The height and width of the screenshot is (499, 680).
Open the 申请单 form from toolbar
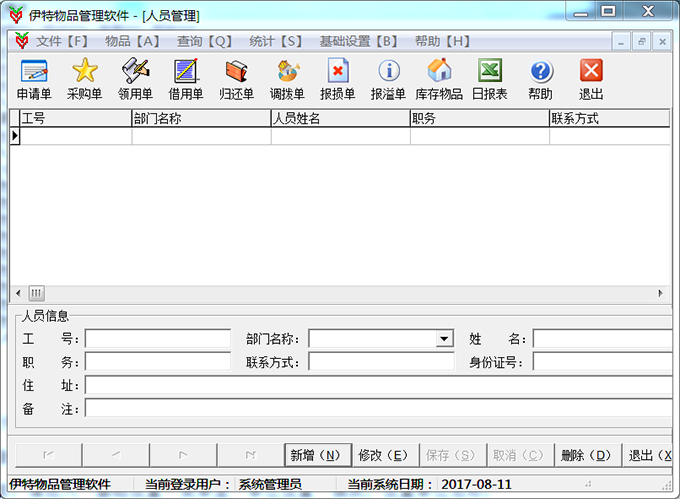(34, 79)
